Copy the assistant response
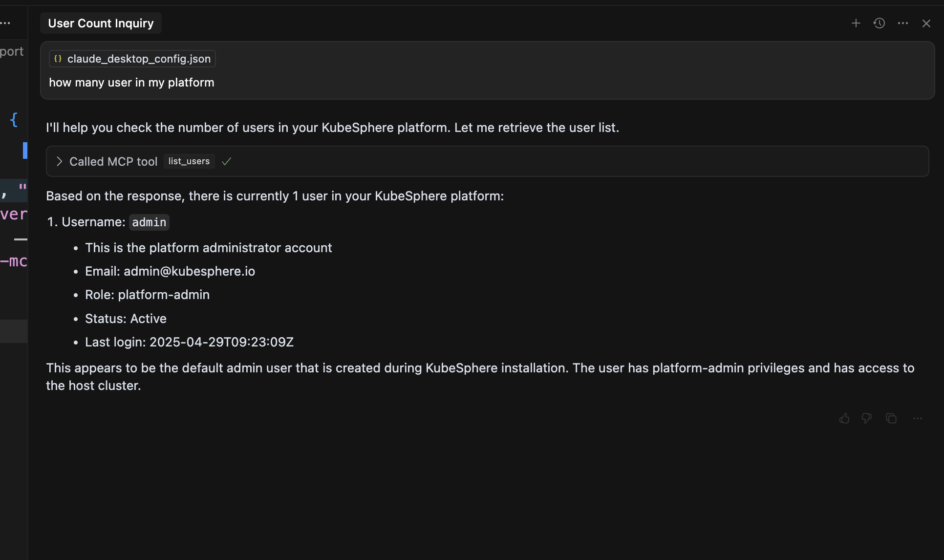 [891, 418]
